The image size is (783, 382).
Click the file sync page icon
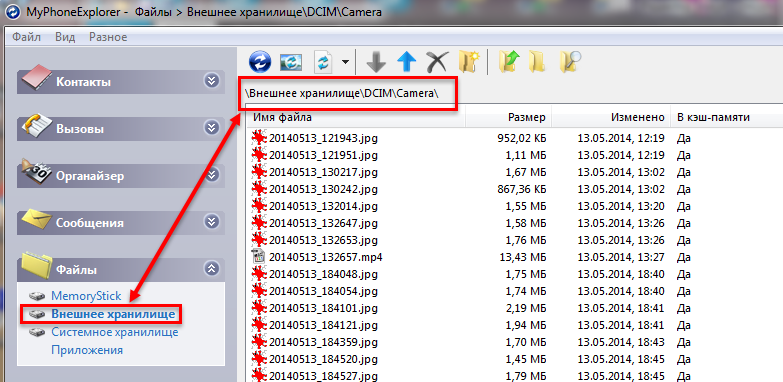[323, 62]
